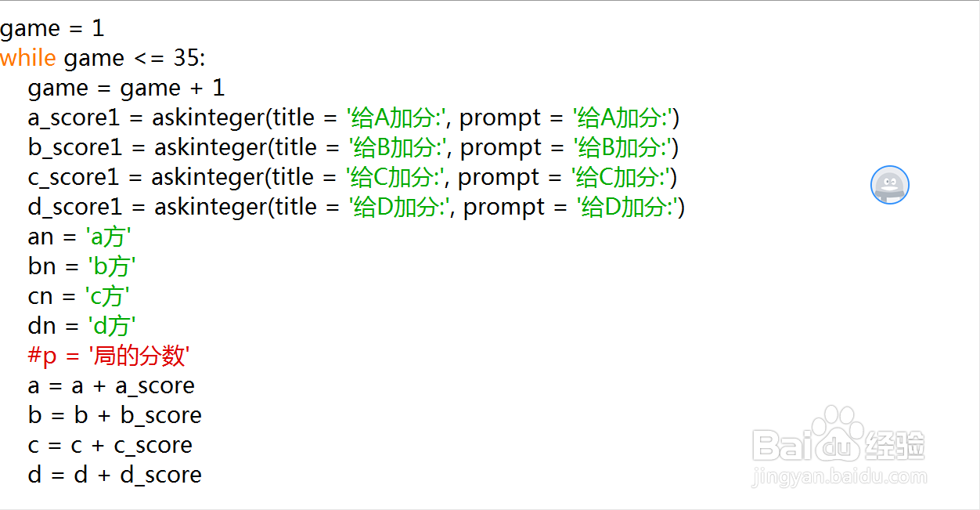Click the line 'c = c + c_score'
The height and width of the screenshot is (510, 980).
(110, 445)
